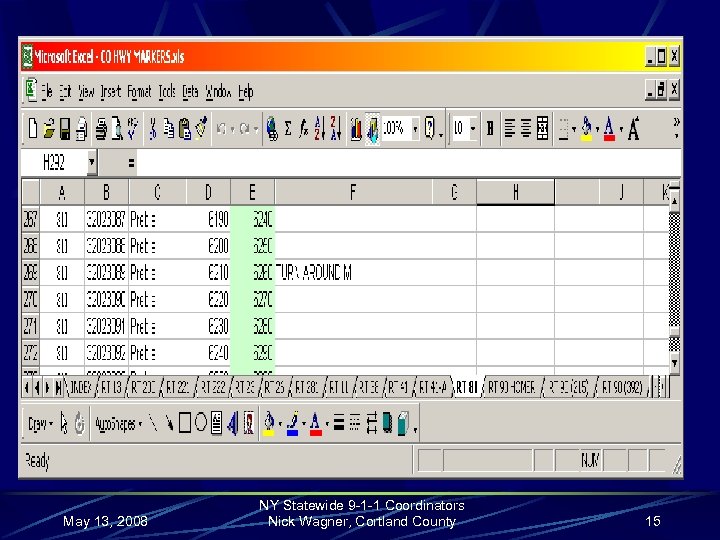Open the Edit menu
The height and width of the screenshot is (540, 720).
pos(65,92)
